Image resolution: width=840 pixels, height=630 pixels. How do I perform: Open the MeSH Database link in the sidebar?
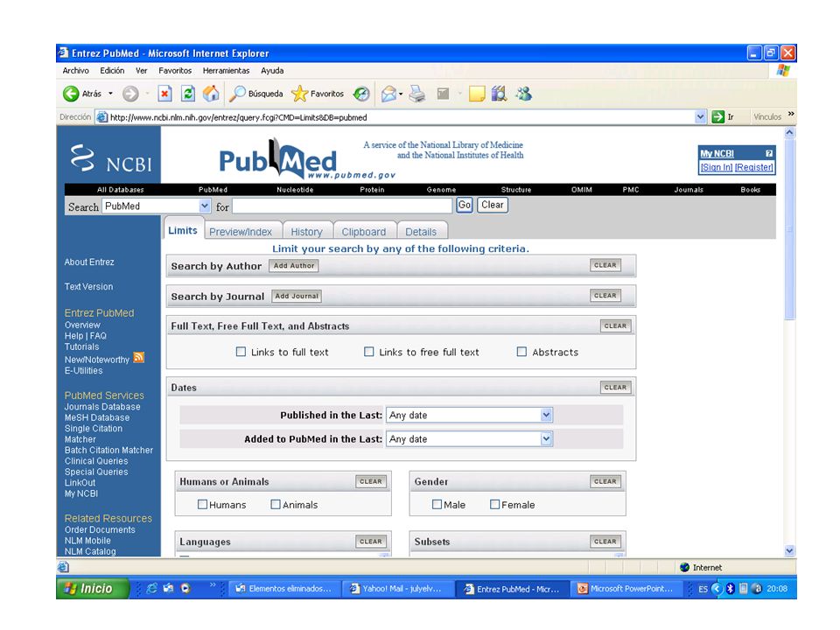click(x=97, y=417)
